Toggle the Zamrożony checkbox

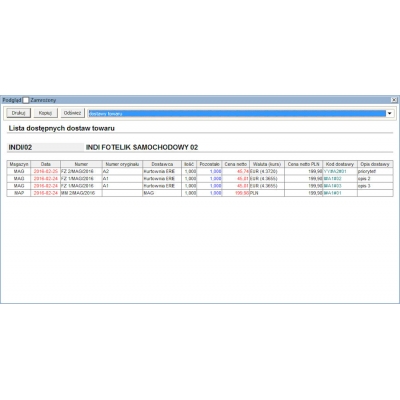click(26, 100)
